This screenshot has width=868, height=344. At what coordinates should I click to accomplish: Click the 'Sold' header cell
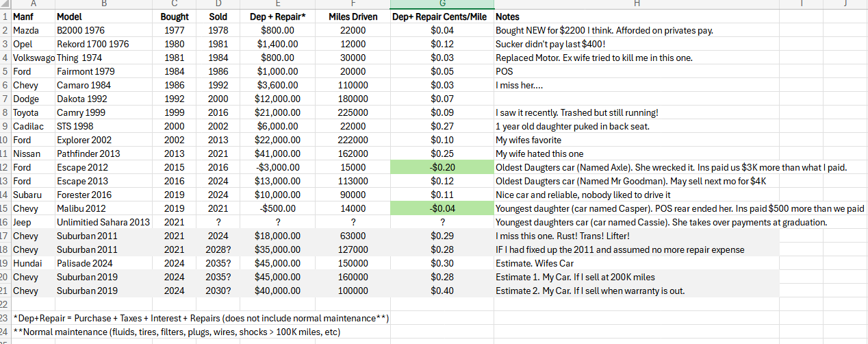click(x=218, y=16)
